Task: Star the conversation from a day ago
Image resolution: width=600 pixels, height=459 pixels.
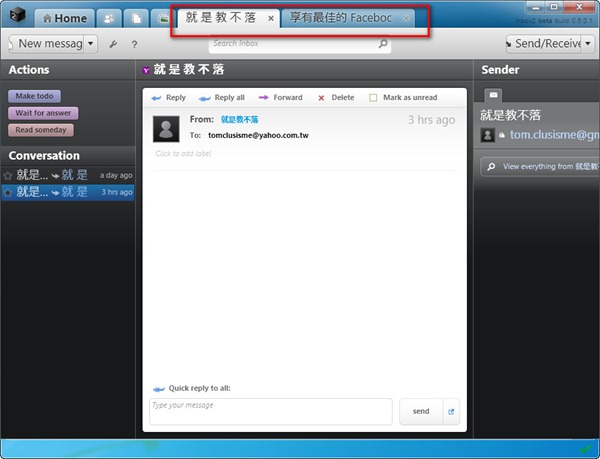Action: 8,176
